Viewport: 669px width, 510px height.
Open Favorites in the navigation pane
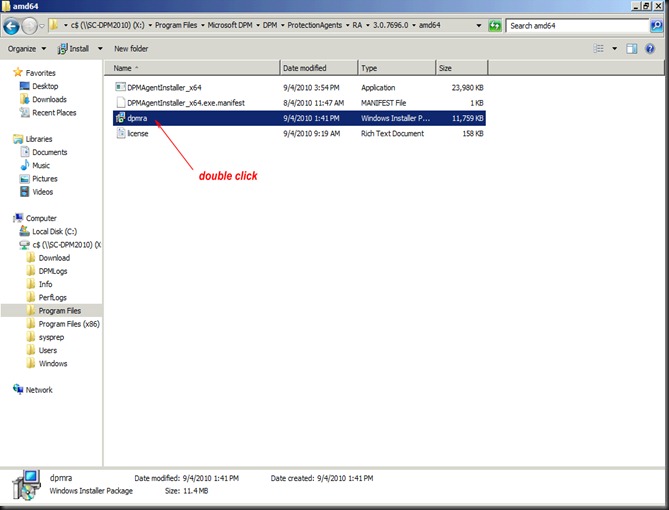pyautogui.click(x=40, y=73)
